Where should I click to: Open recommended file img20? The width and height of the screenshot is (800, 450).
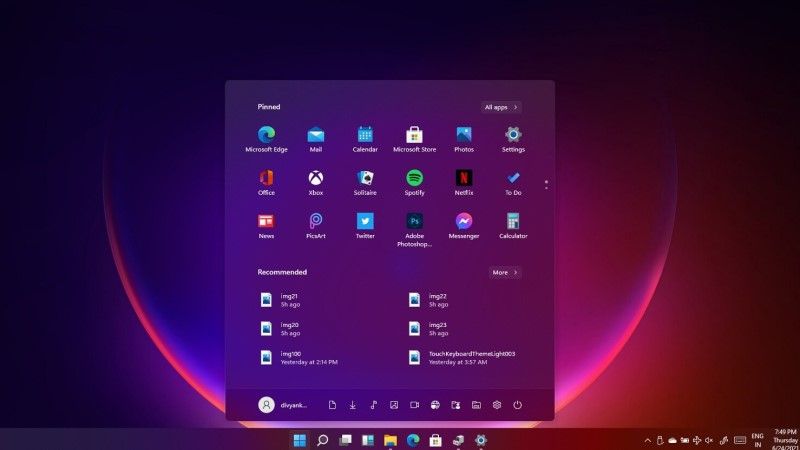pyautogui.click(x=279, y=329)
